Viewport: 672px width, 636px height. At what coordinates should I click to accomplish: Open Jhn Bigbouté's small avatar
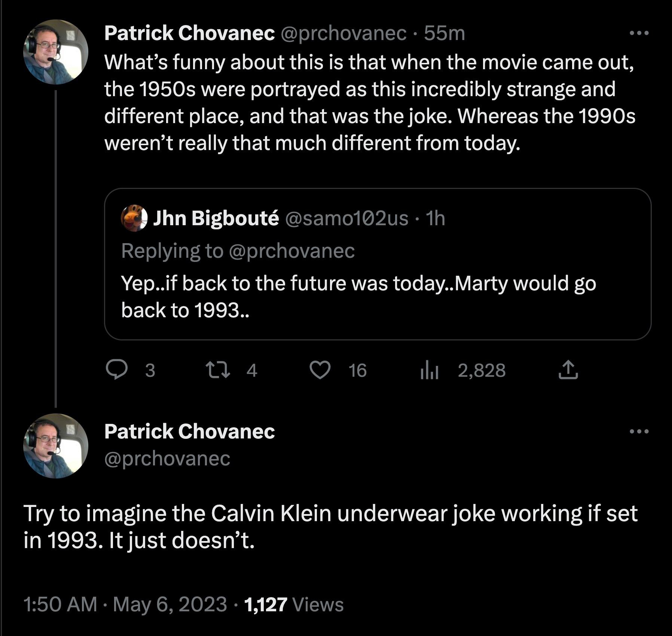coord(134,218)
